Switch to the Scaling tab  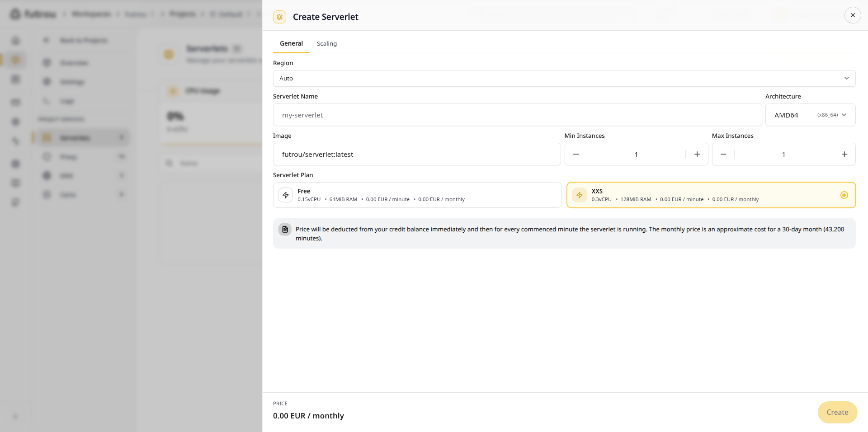pyautogui.click(x=327, y=44)
